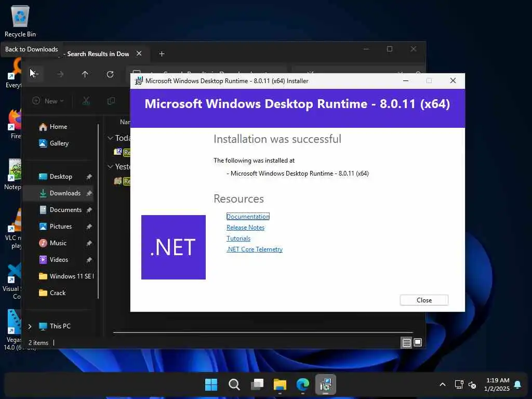This screenshot has width=532, height=399.
Task: Open taskbar Search
Action: [x=234, y=384]
